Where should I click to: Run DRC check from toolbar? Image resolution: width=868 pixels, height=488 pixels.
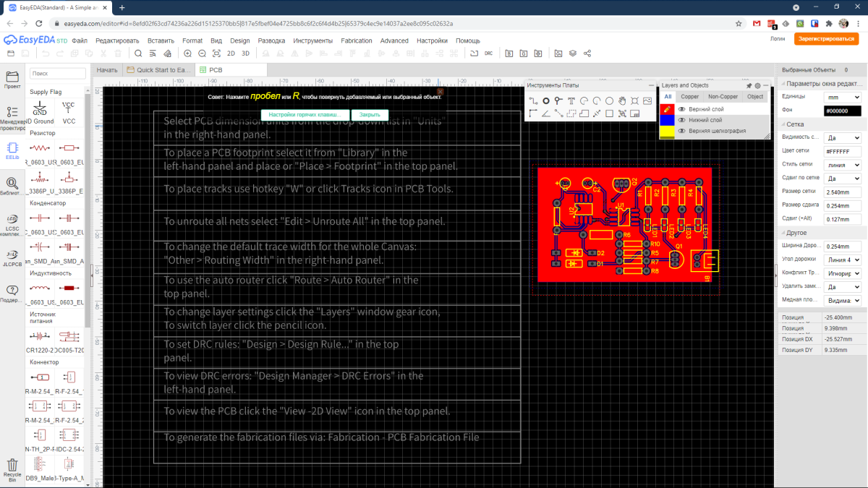(488, 53)
